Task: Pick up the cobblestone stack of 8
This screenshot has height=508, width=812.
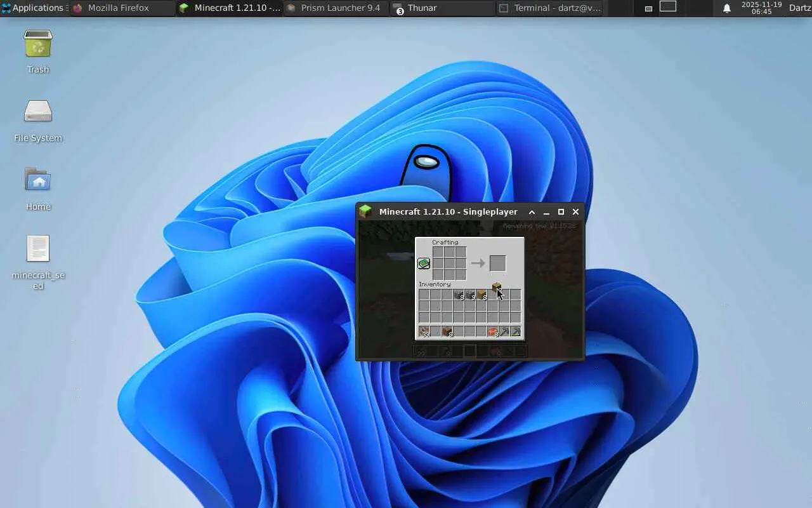Action: (x=458, y=295)
